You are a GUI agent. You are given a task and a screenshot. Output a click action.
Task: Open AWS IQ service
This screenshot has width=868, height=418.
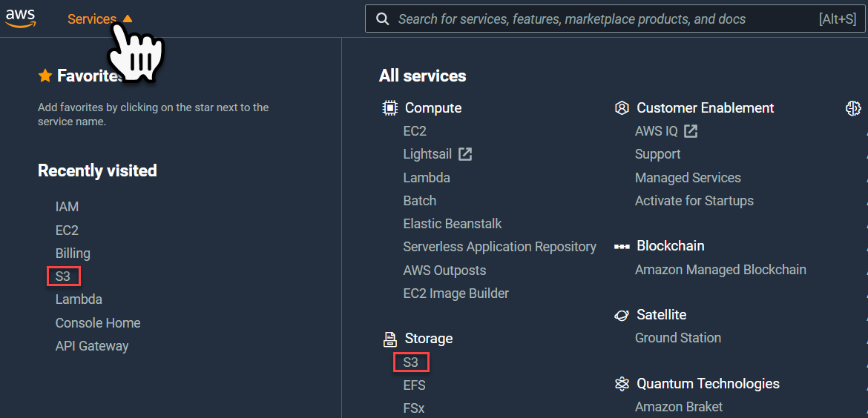pyautogui.click(x=657, y=132)
